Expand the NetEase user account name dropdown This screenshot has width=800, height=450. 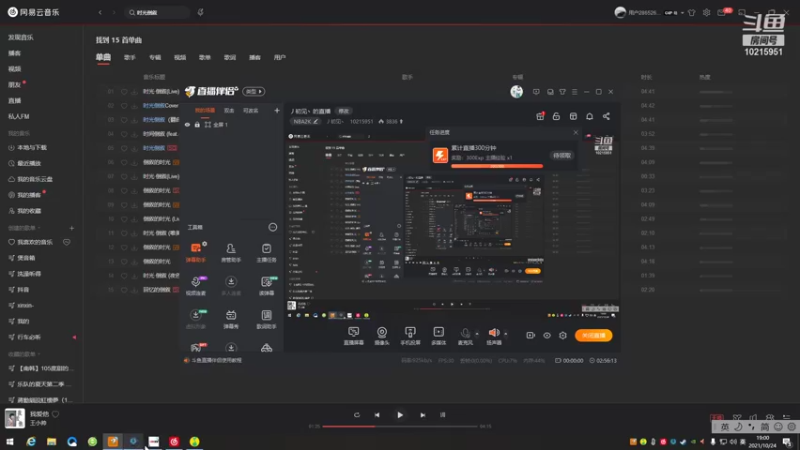(682, 13)
